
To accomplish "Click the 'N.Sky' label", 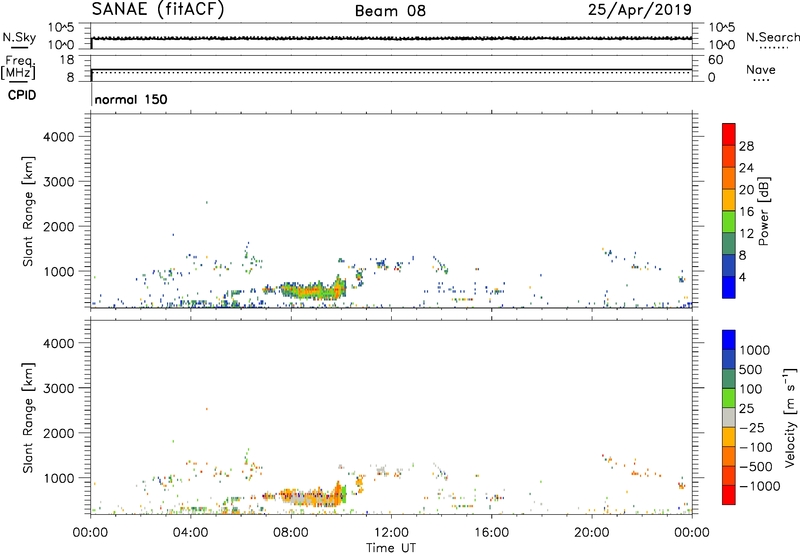I will click(19, 37).
